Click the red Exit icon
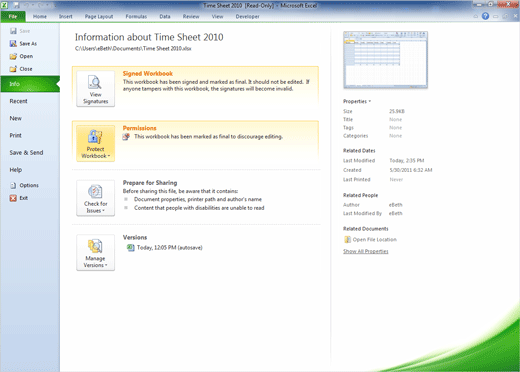Screen dimensions: 520x372 pyautogui.click(x=13, y=198)
